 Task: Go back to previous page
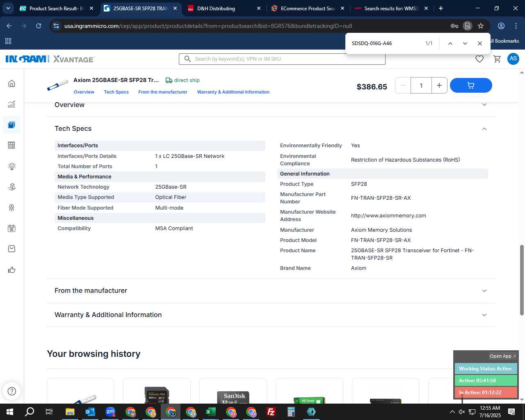[x=9, y=26]
